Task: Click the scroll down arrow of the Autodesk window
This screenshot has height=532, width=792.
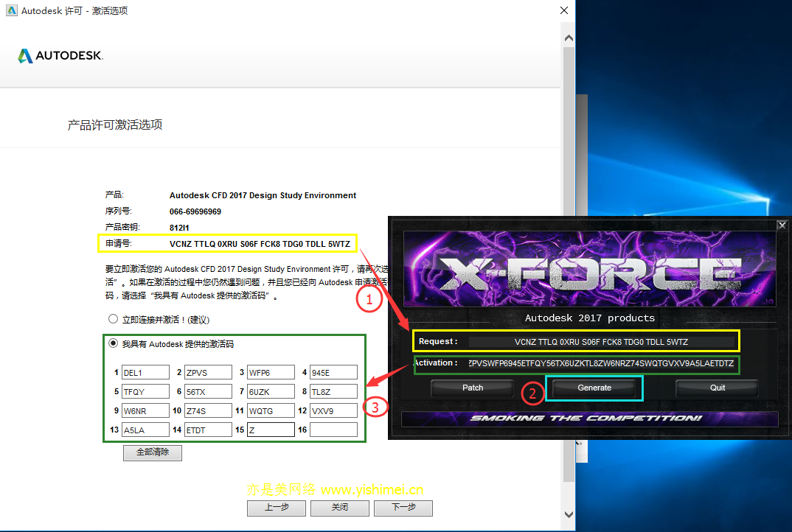Action: [x=569, y=514]
